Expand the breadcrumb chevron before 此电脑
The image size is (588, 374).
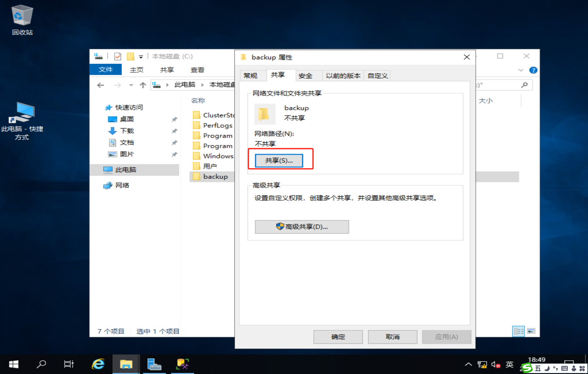167,85
